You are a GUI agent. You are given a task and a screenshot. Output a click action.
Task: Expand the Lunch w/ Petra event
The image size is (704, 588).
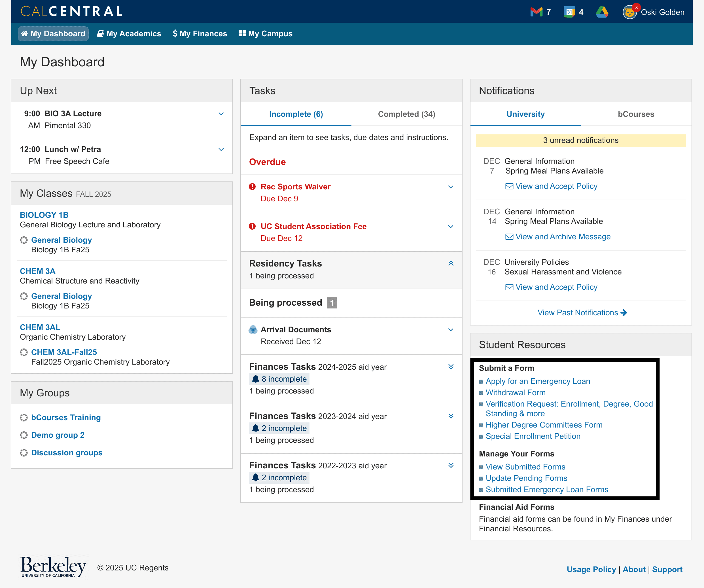221,149
